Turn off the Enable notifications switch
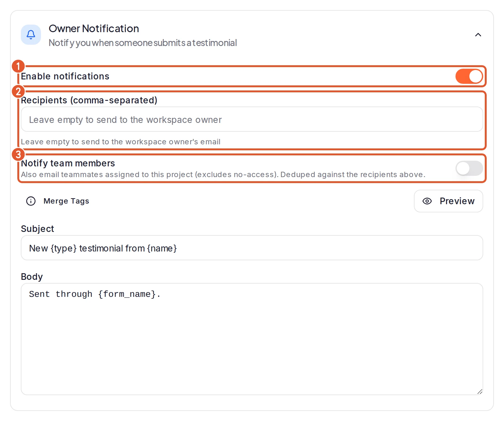 (469, 76)
